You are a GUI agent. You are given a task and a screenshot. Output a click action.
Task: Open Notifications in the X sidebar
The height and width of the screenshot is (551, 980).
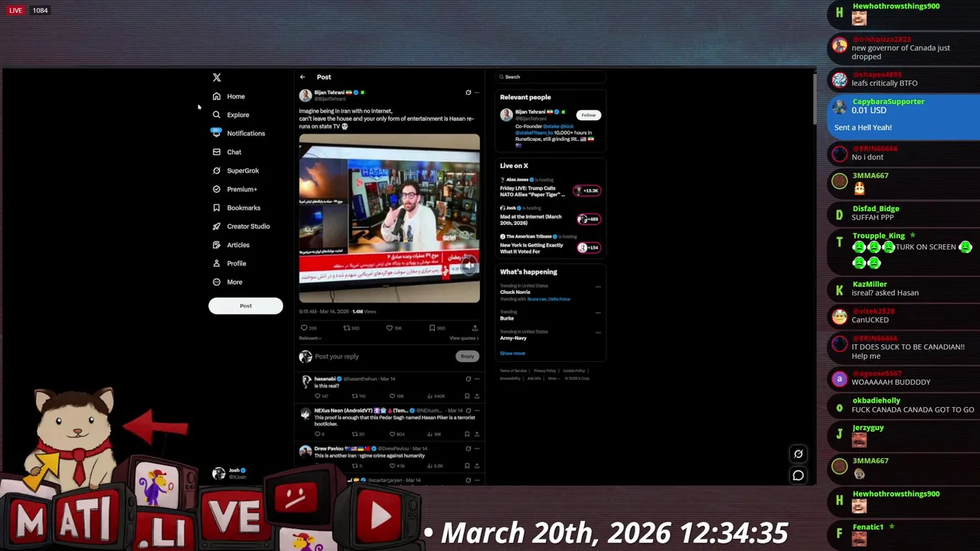point(238,133)
